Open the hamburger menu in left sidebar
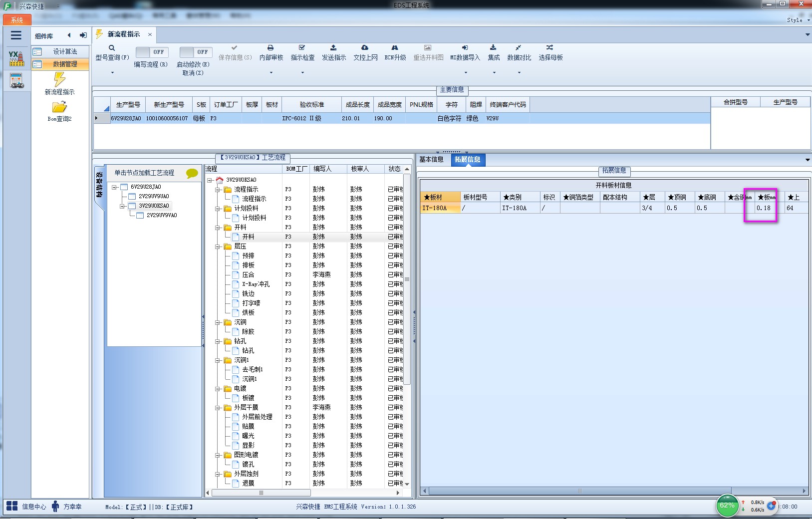This screenshot has height=519, width=812. click(16, 35)
